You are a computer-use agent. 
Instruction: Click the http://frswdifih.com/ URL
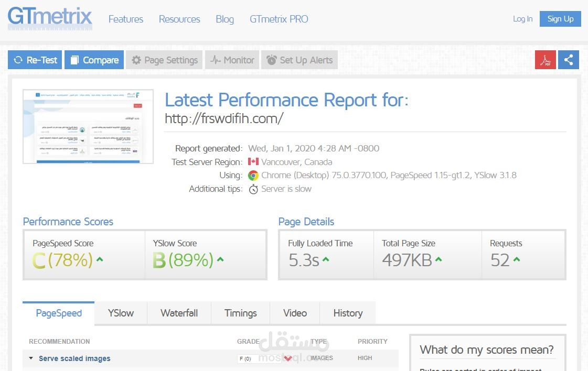click(224, 118)
